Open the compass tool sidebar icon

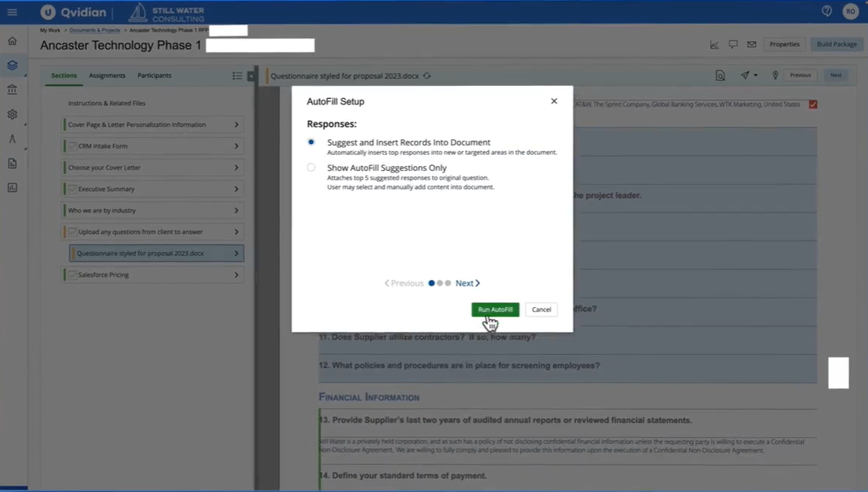tap(12, 139)
